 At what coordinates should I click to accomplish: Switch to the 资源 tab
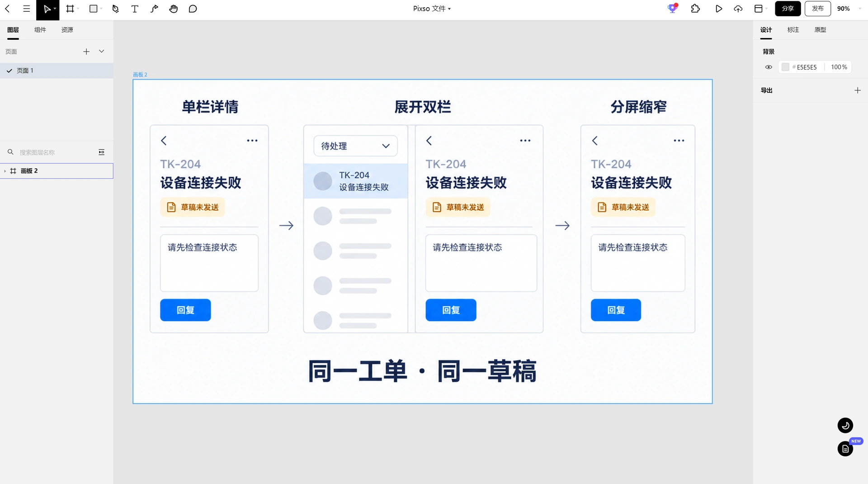pyautogui.click(x=67, y=30)
